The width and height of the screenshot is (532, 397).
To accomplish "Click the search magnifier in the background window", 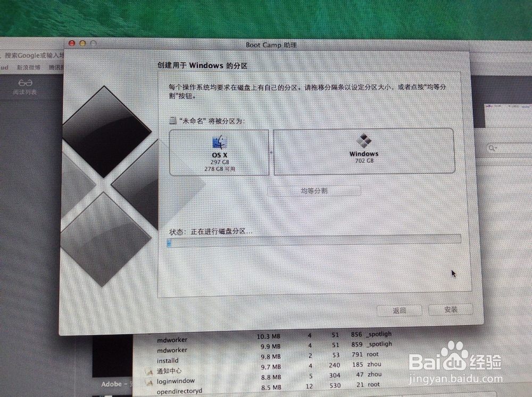I will coord(492,148).
